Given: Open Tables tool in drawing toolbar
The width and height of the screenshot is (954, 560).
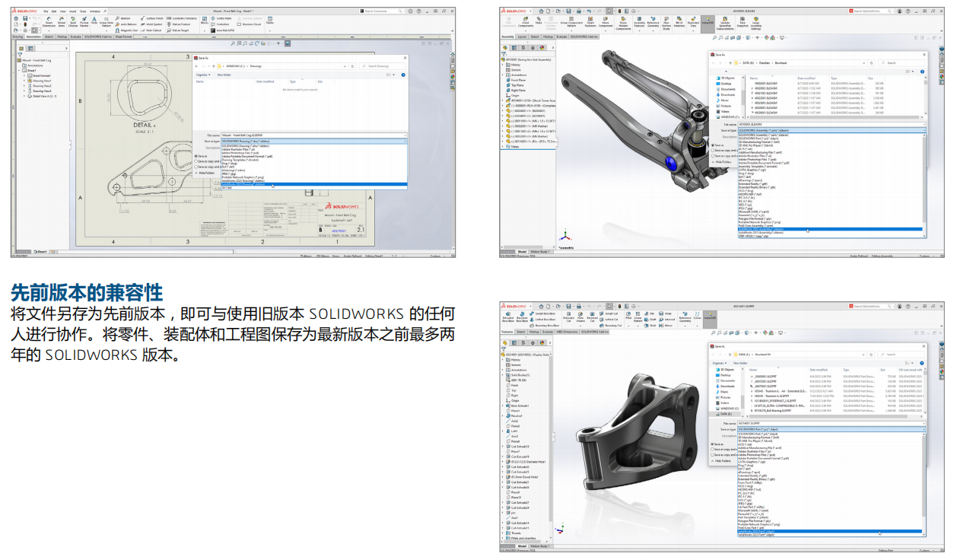Looking at the screenshot, I should (269, 21).
